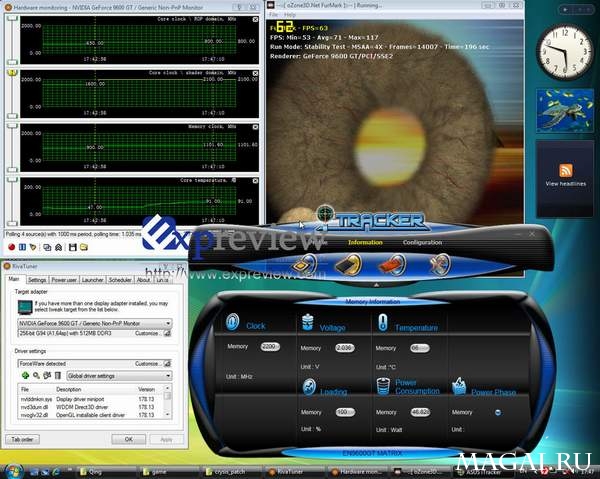Viewport: 600px width, 479px height.
Task: Click the driver file list scroll-up arrow
Action: pos(168,388)
